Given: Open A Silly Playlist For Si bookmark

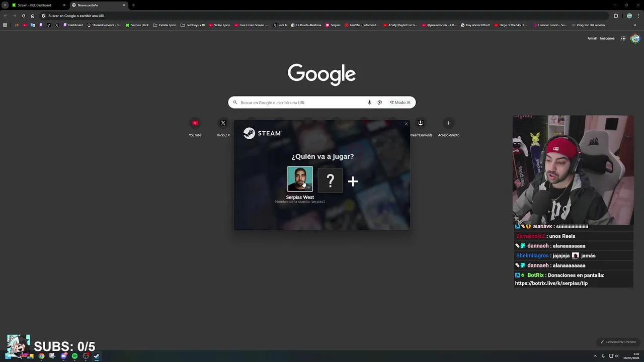Looking at the screenshot, I should coord(400,25).
